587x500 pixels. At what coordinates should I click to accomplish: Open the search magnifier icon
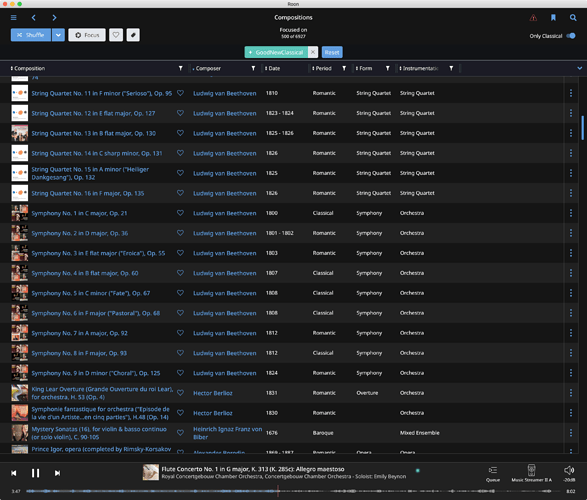click(573, 18)
